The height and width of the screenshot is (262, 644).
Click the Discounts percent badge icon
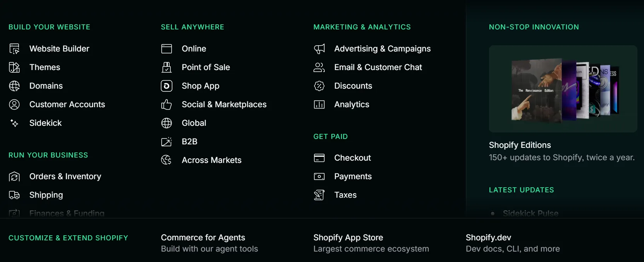tap(319, 86)
